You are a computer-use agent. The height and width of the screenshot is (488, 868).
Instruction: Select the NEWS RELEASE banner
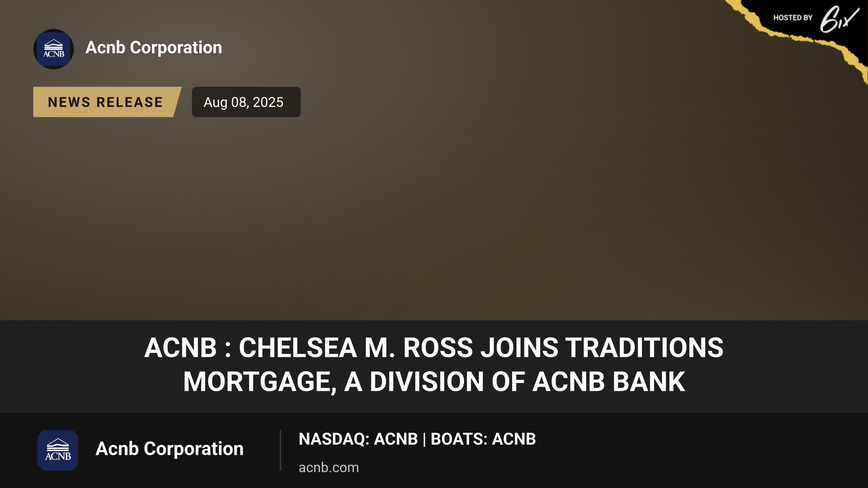tap(107, 102)
